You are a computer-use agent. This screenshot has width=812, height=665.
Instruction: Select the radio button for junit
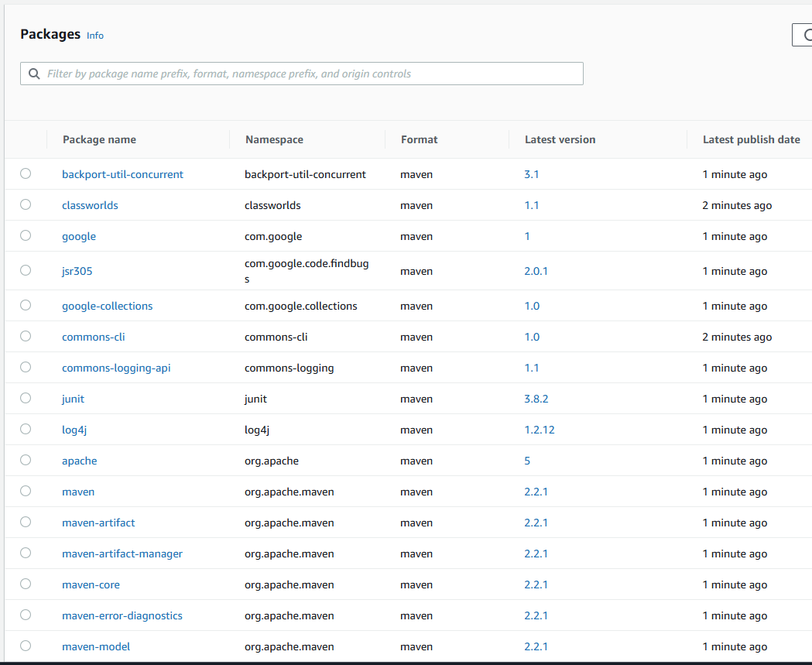[x=25, y=398]
